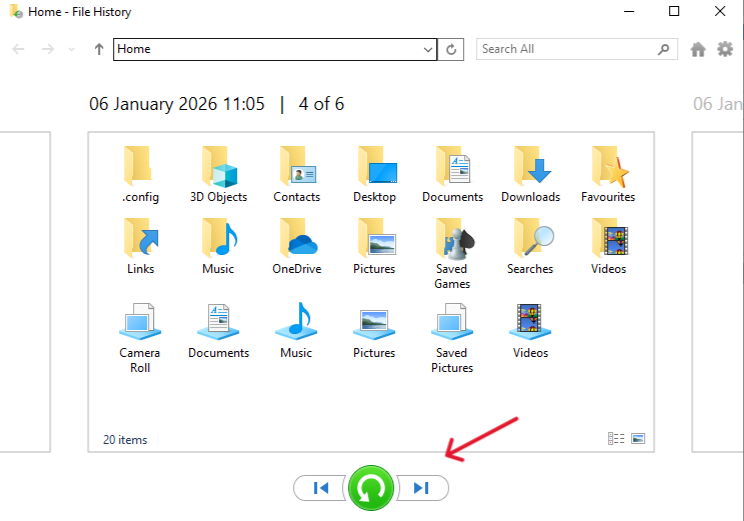Switch to large icons view
Screen dimensions: 744x521
coord(638,438)
